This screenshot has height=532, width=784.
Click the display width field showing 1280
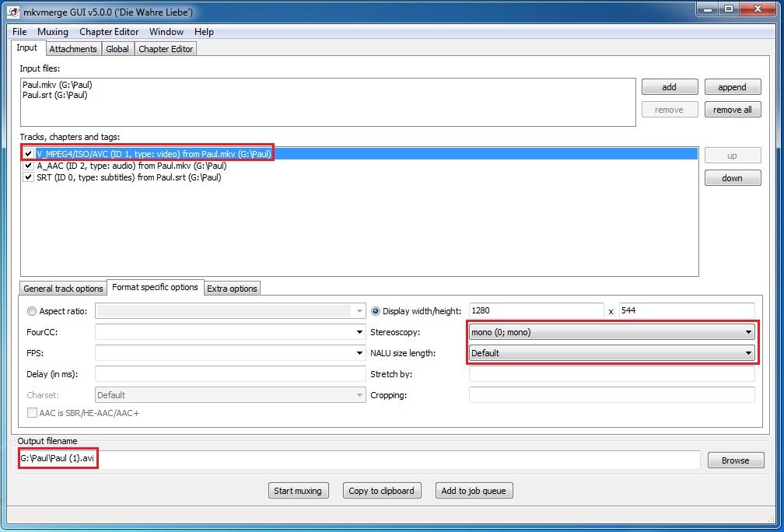536,310
